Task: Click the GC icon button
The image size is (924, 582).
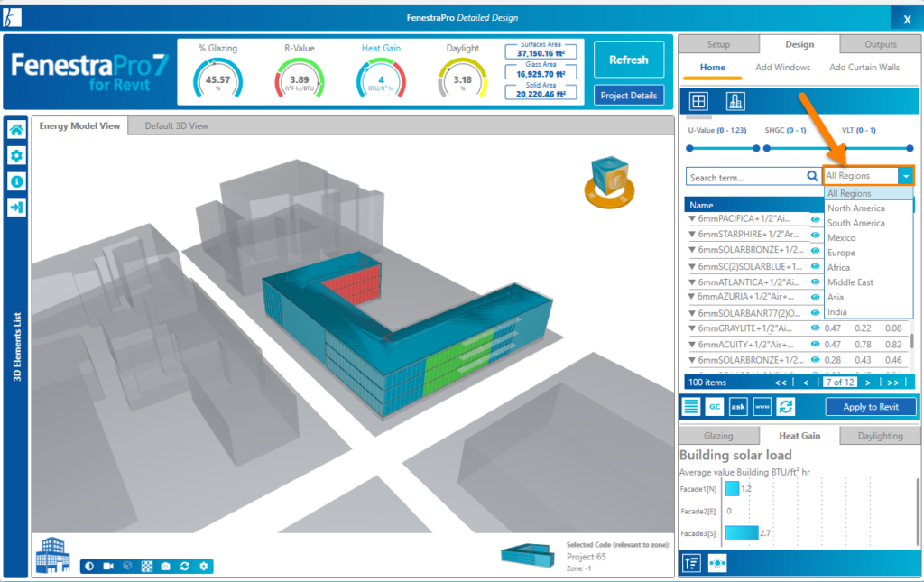Action: 715,406
